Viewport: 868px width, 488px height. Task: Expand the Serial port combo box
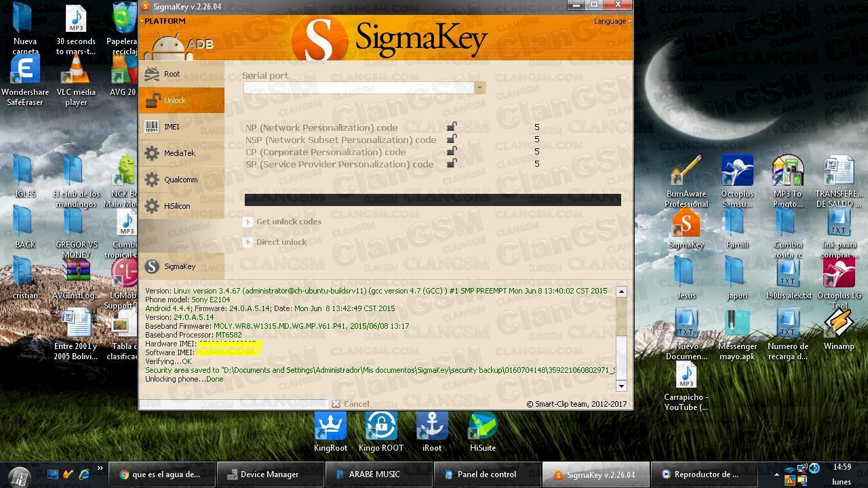479,87
